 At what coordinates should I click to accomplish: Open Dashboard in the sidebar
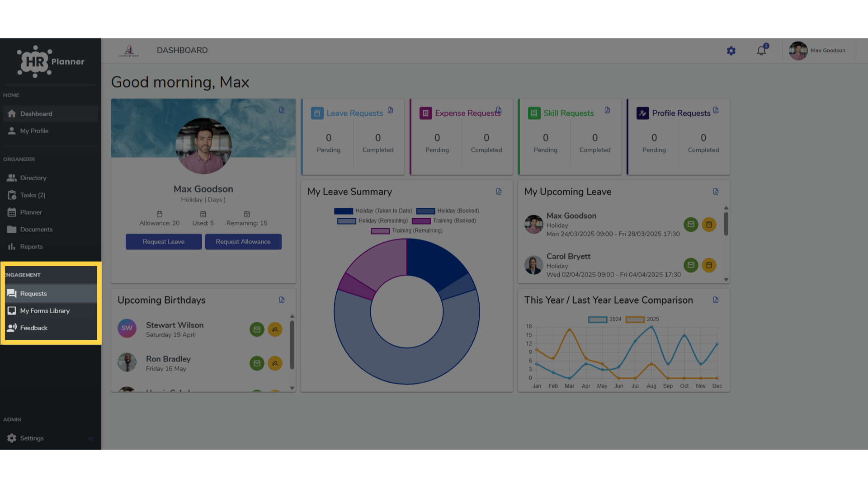click(50, 114)
